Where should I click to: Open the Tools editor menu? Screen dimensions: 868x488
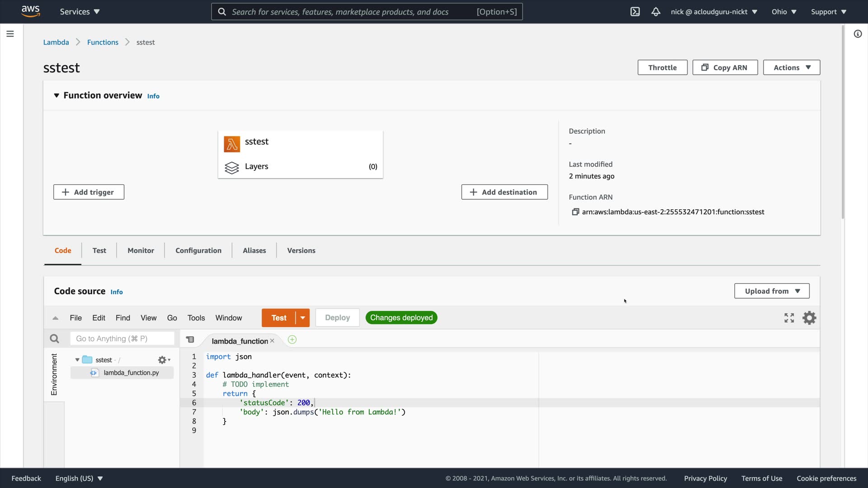pos(196,318)
